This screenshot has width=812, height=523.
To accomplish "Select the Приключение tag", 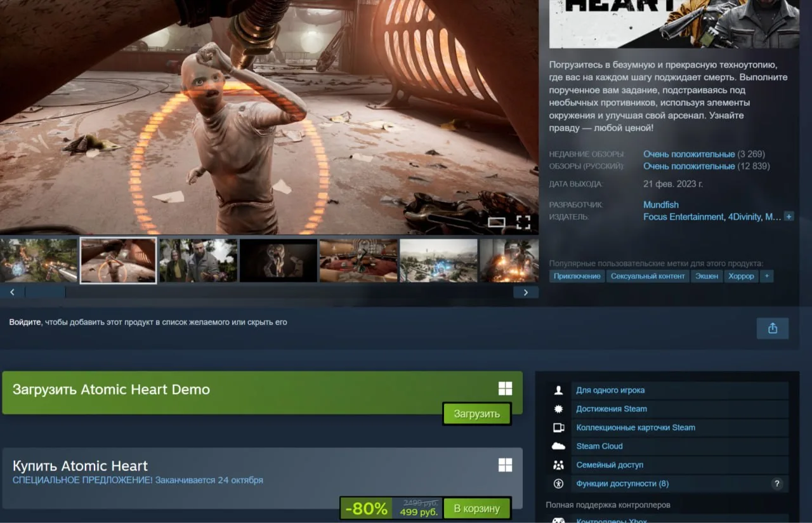I will point(577,276).
